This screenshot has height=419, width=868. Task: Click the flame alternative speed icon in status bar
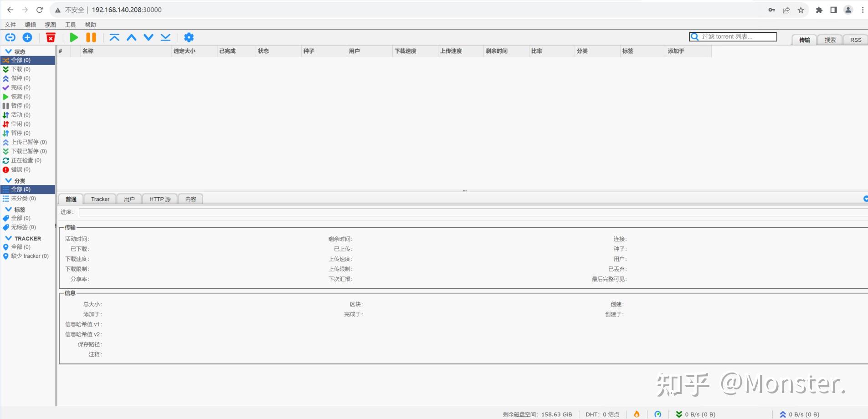(x=637, y=414)
